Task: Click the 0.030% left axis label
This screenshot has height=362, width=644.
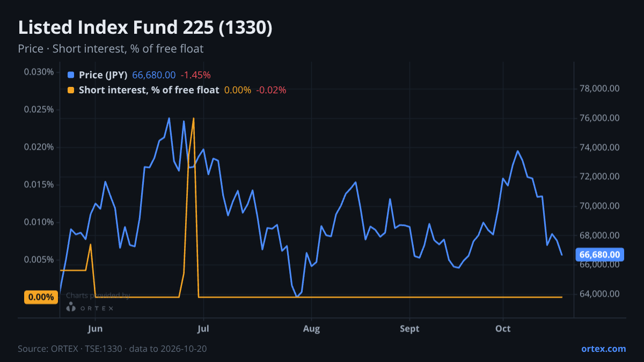Action: [39, 72]
